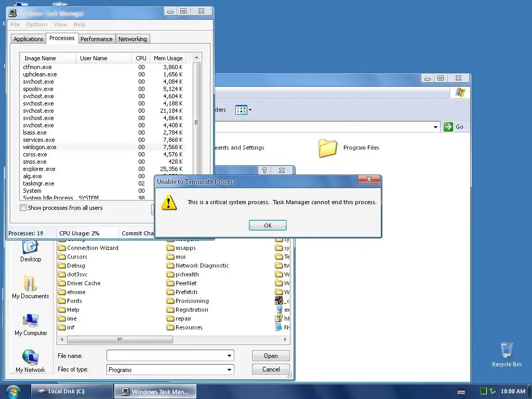This screenshot has height=399, width=532.
Task: Click the Go button in Explorer
Action: click(x=454, y=127)
